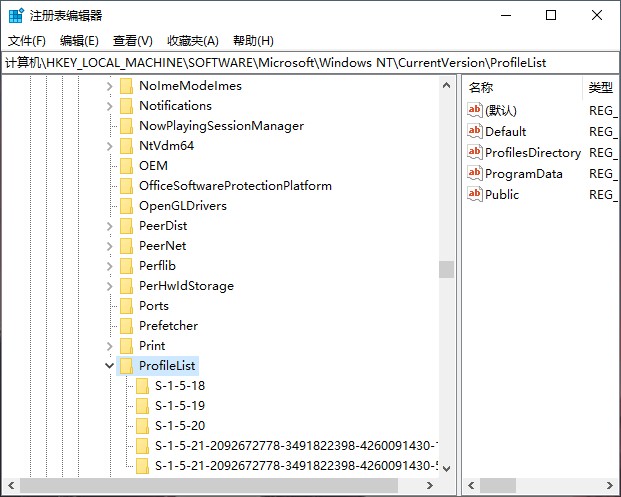Click the string icon beside Public

[x=474, y=194]
